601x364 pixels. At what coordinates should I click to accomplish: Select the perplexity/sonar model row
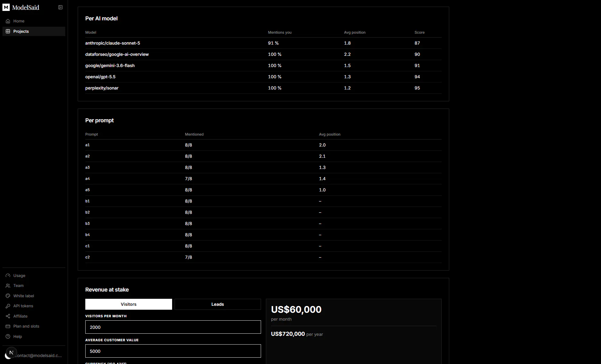[263, 88]
